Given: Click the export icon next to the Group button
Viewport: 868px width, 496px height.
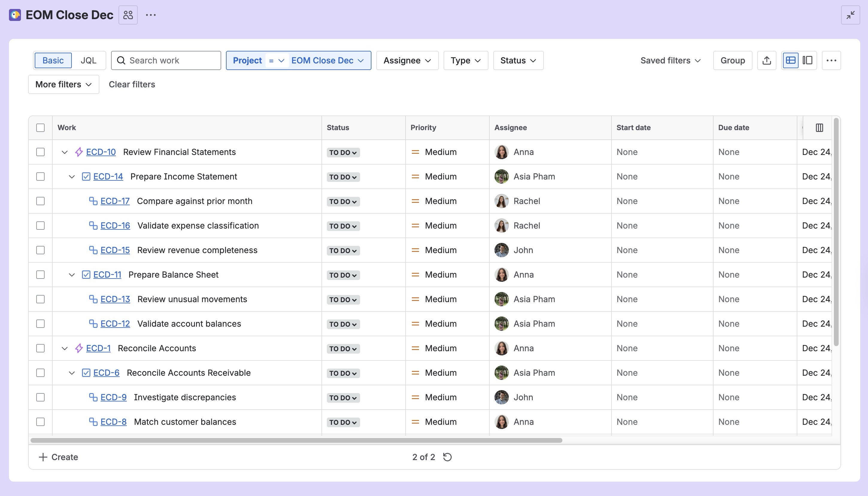Looking at the screenshot, I should [767, 60].
